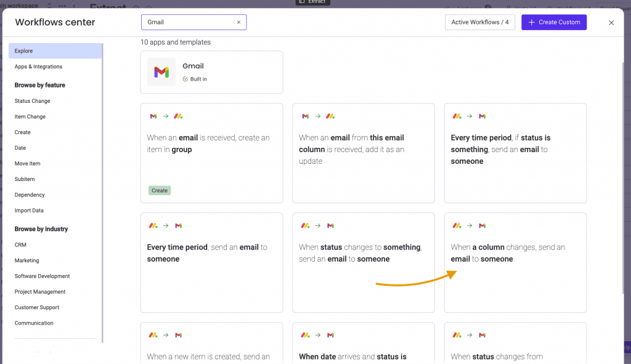Viewport: 631px width, 364px height.
Task: Click Gmail icon on 'email is received, create an item' card
Action: click(153, 116)
